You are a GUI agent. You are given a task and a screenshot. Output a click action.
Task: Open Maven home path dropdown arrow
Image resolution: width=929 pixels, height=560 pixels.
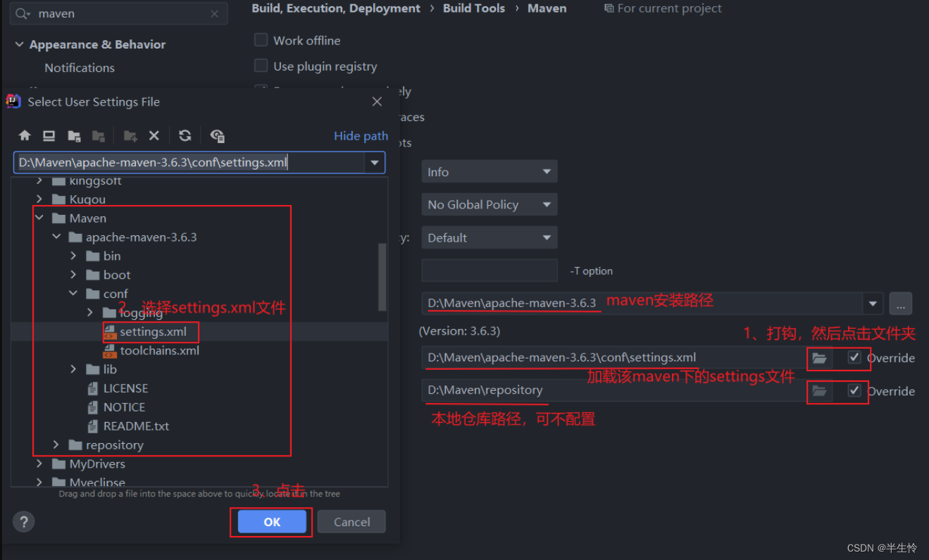click(x=873, y=304)
